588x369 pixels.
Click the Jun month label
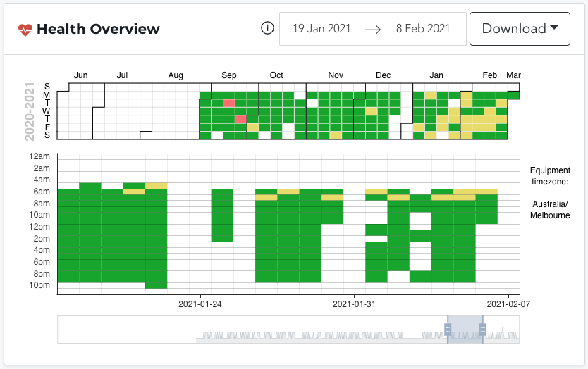(80, 75)
